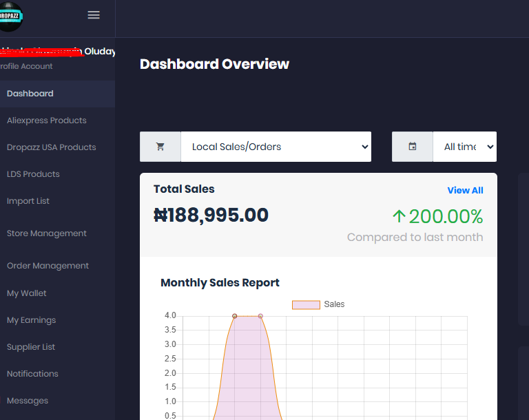Toggle the Sales legend swatch in chart

[x=306, y=304]
